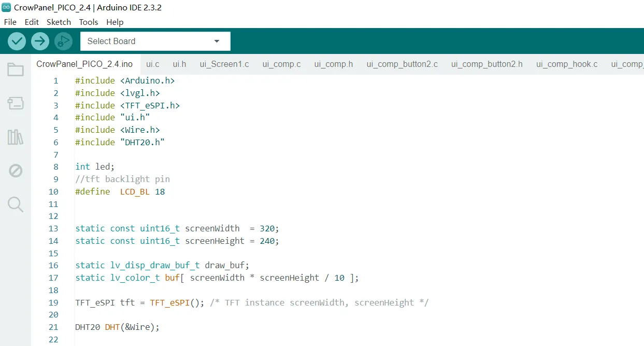
Task: Click the "//tft backlight pin" comment
Action: pyautogui.click(x=122, y=179)
